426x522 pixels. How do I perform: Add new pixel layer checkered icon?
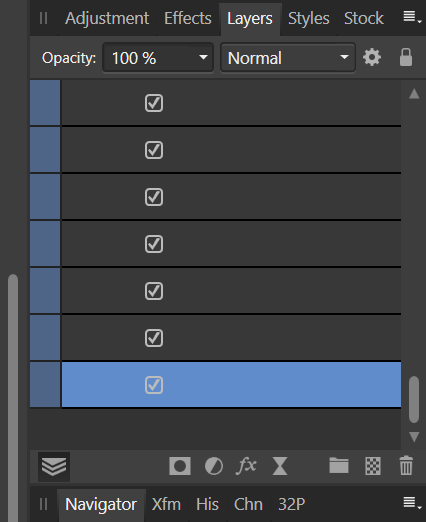[373, 466]
